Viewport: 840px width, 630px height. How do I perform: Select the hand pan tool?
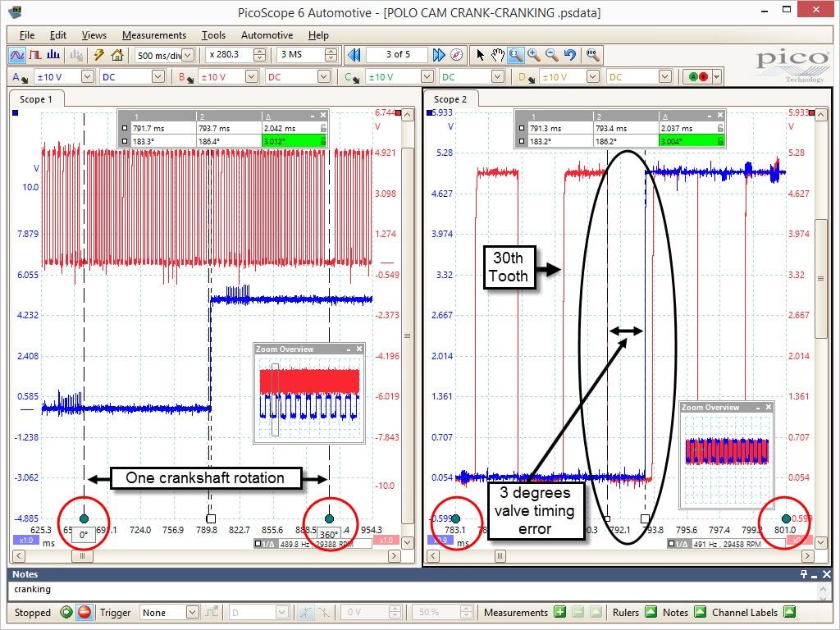pos(498,55)
